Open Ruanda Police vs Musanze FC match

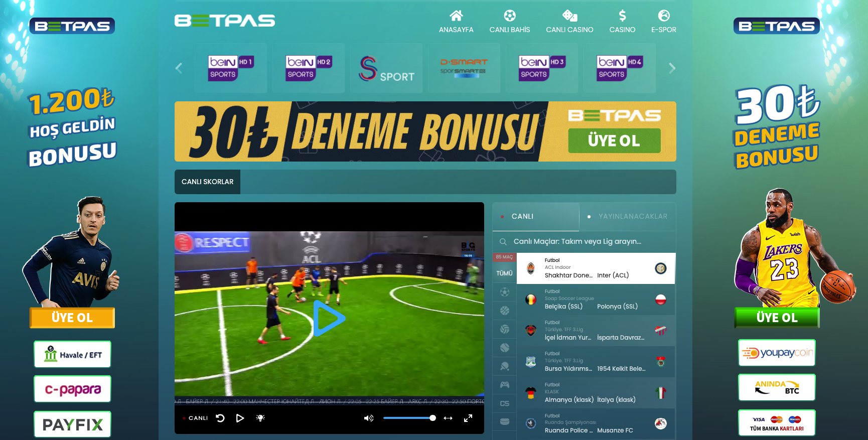pos(596,424)
